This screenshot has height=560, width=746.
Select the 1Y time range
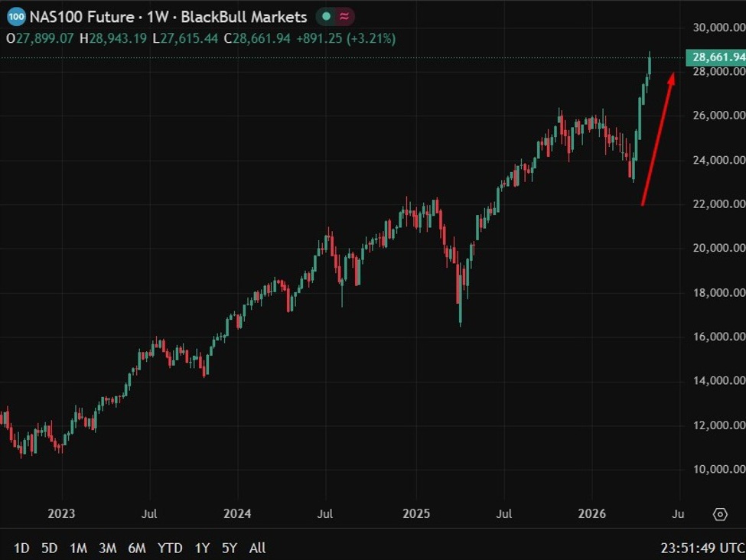pyautogui.click(x=202, y=548)
